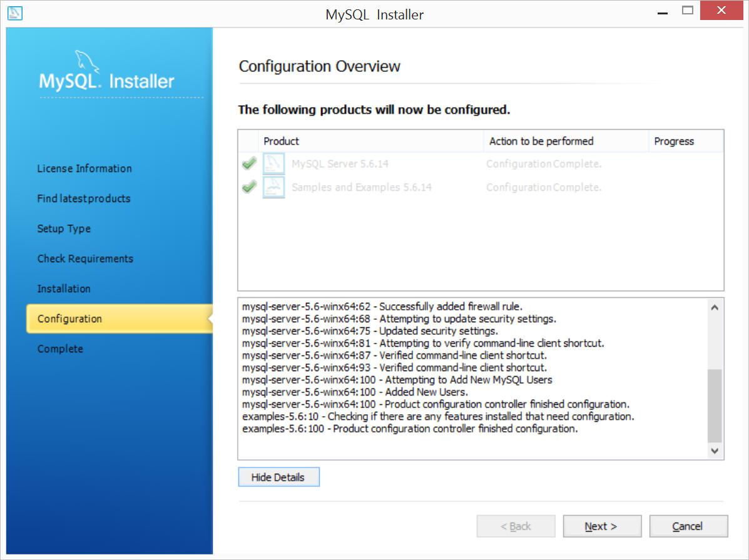Click Configuration Complete status for Samples and Examples

tap(544, 187)
